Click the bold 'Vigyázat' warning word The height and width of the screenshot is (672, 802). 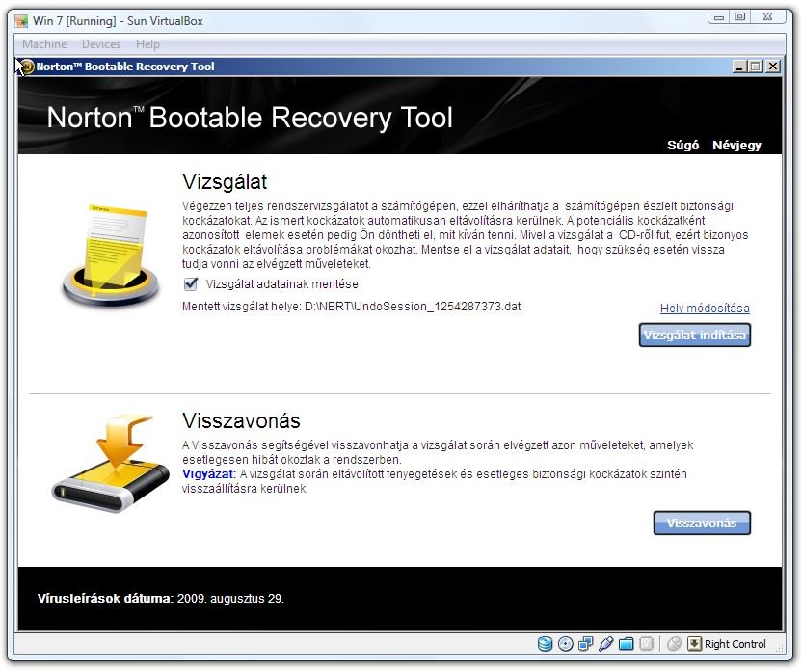coord(207,474)
